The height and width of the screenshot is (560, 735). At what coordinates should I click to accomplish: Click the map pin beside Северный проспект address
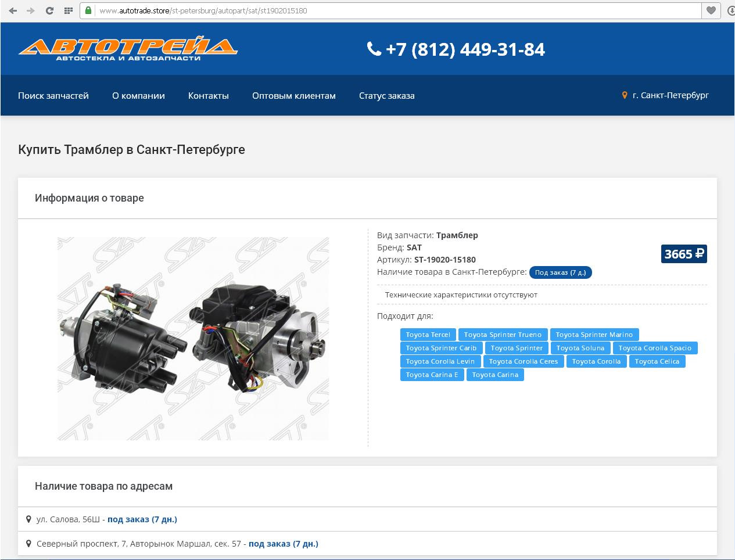click(x=28, y=543)
